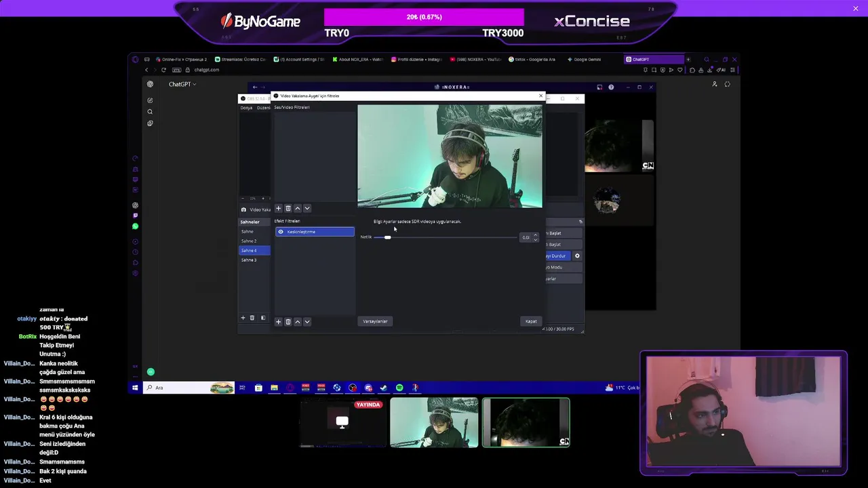Open ChatGPT sidebar logo icon
The height and width of the screenshot is (488, 868).
coord(150,84)
